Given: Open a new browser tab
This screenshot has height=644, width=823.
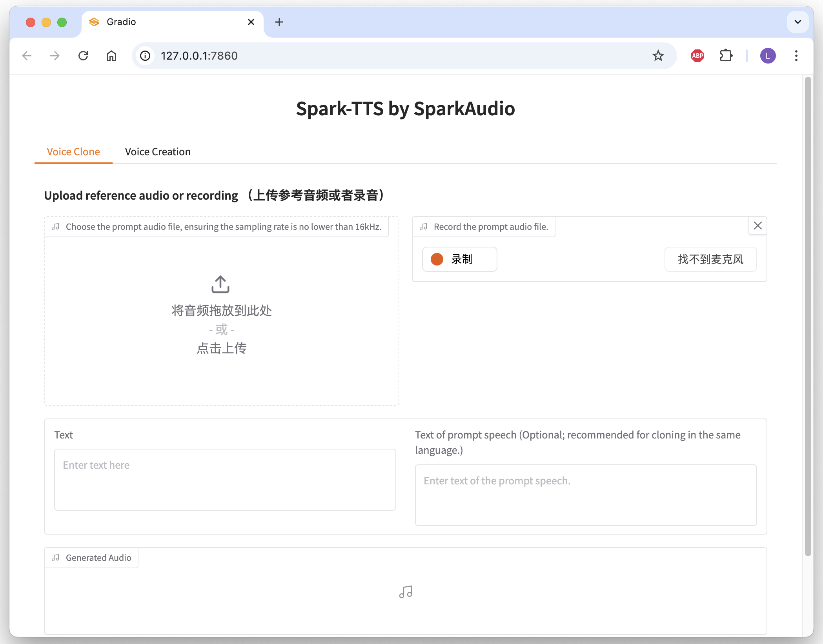Looking at the screenshot, I should [x=279, y=22].
